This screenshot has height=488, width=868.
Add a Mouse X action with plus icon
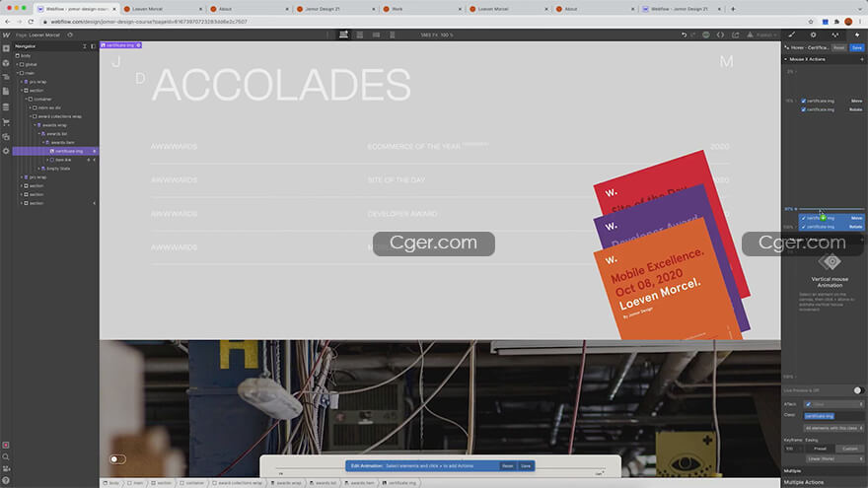point(861,59)
